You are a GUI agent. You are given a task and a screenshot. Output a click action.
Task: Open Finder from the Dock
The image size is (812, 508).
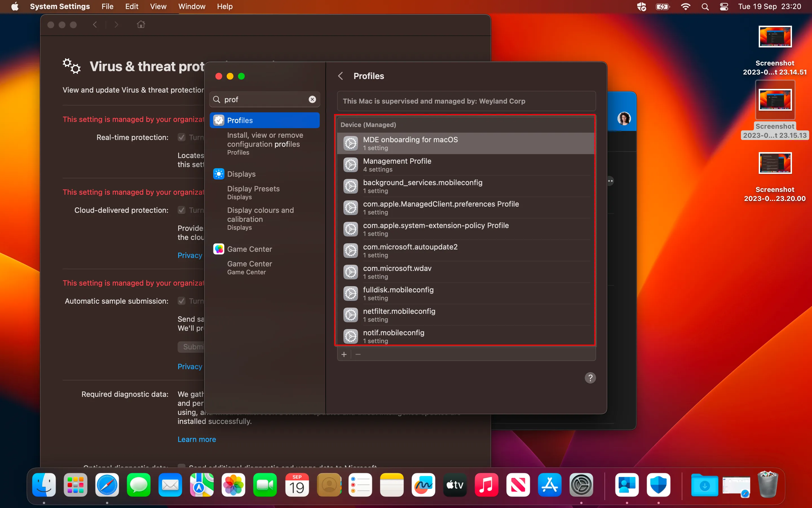point(44,485)
